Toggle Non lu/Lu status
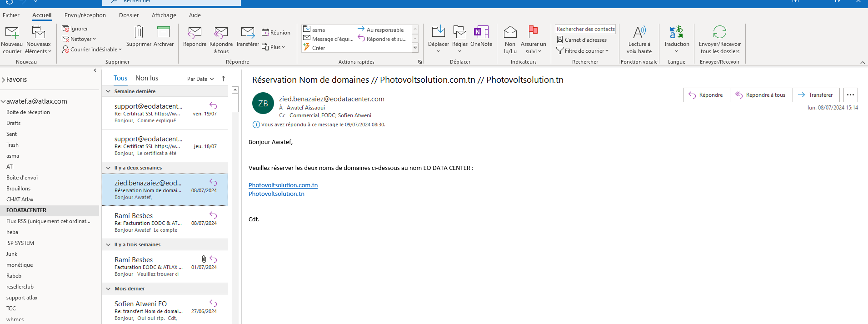The image size is (868, 324). pyautogui.click(x=510, y=33)
